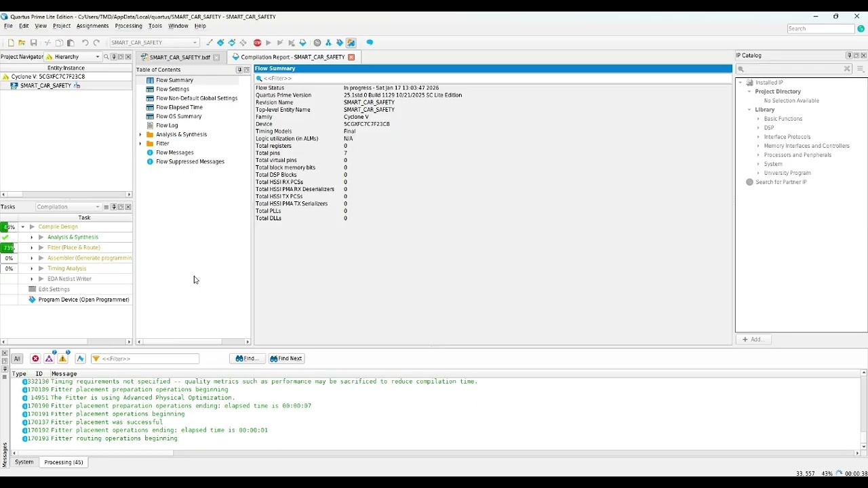
Task: Pin the Table of Contents panel
Action: (x=239, y=70)
